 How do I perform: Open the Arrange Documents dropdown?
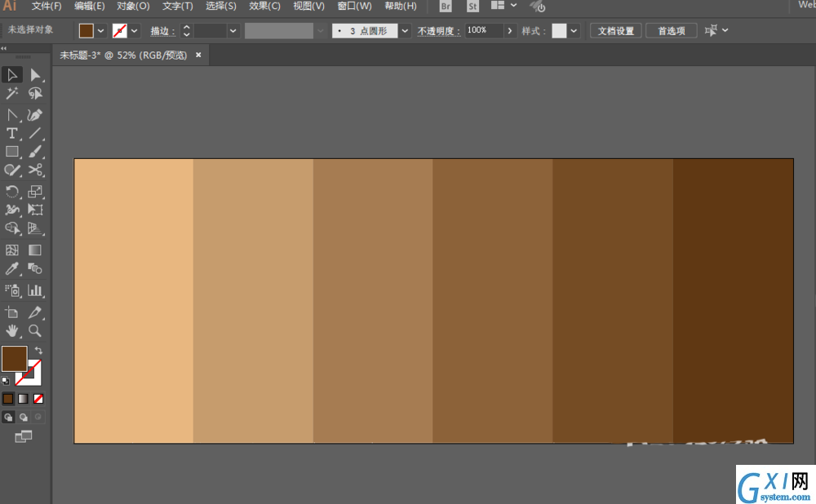pos(504,6)
